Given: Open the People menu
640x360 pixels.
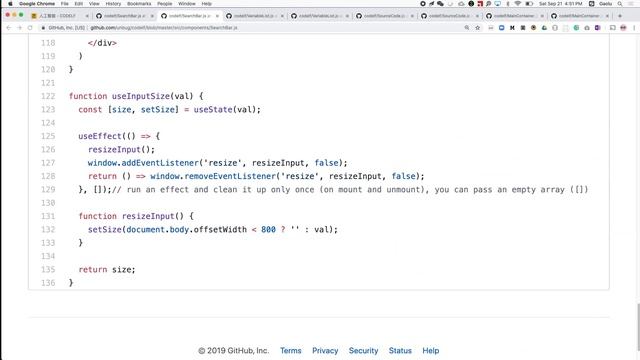Looking at the screenshot, I should click(164, 4).
